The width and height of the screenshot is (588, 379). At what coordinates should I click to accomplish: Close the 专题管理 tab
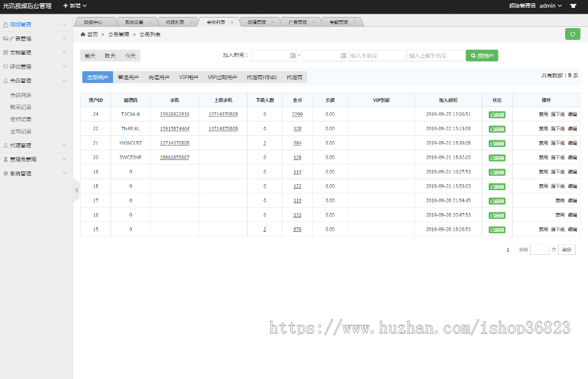[354, 22]
